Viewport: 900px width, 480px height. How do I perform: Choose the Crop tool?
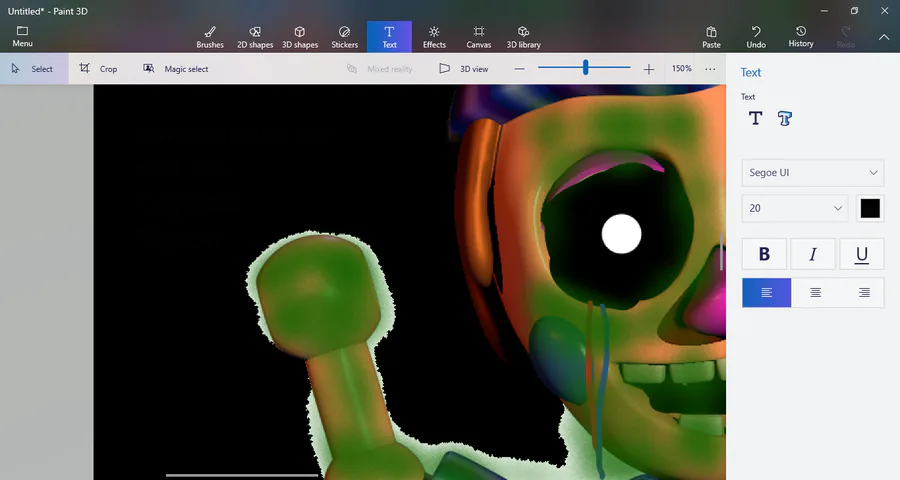(x=98, y=69)
